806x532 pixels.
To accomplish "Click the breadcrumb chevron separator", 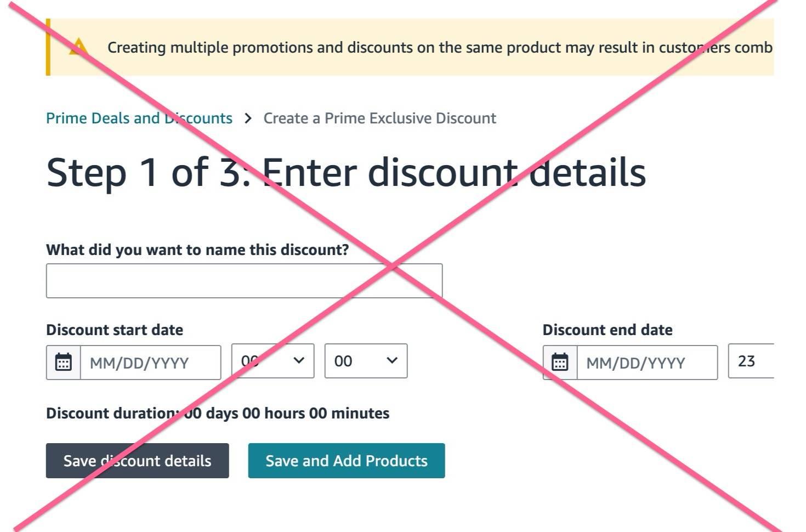I will click(x=248, y=118).
